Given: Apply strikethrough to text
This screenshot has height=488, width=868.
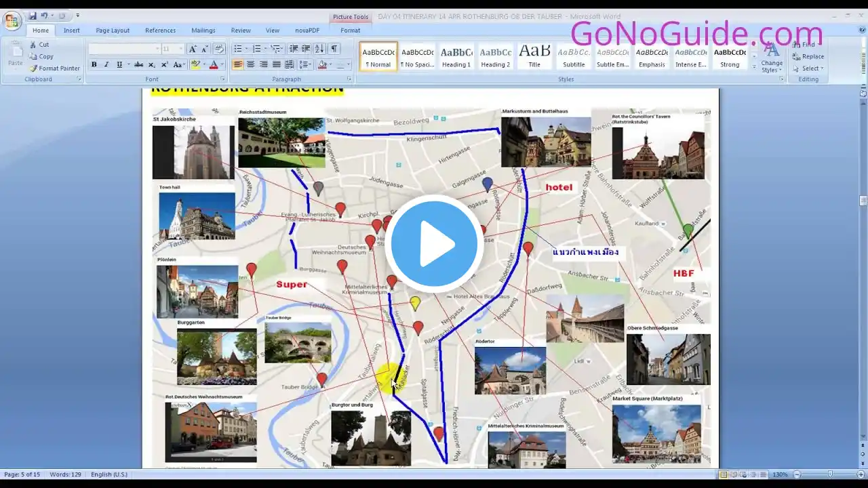Looking at the screenshot, I should (138, 64).
